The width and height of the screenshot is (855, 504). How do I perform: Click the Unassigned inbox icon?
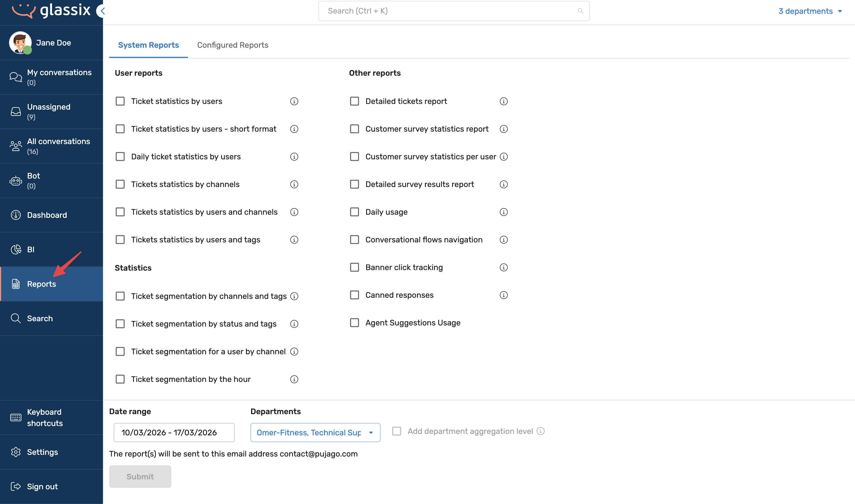pos(16,111)
